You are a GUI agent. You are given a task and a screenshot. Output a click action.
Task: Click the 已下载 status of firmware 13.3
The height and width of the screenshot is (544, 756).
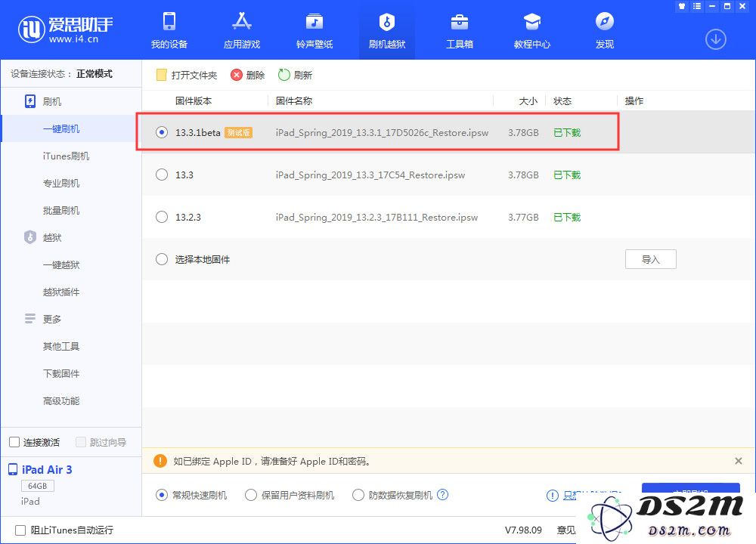(567, 175)
